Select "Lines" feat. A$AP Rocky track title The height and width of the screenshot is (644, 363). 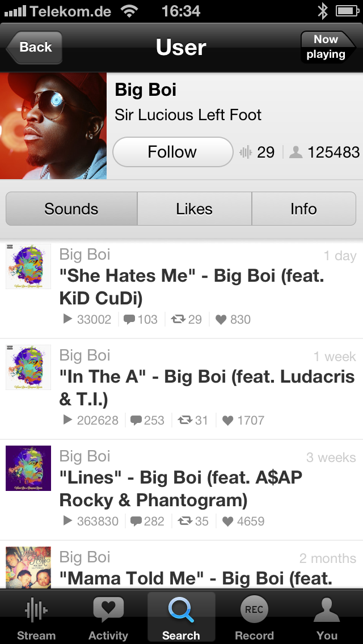(x=181, y=489)
